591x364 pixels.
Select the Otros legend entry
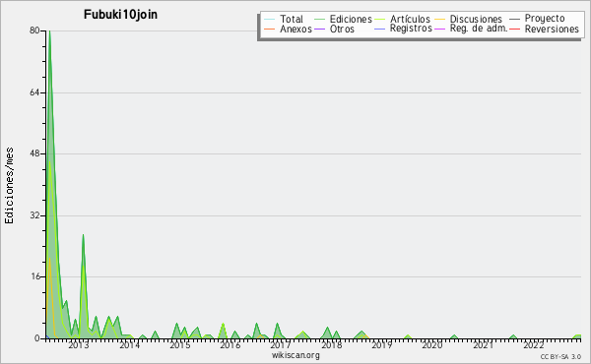[342, 29]
